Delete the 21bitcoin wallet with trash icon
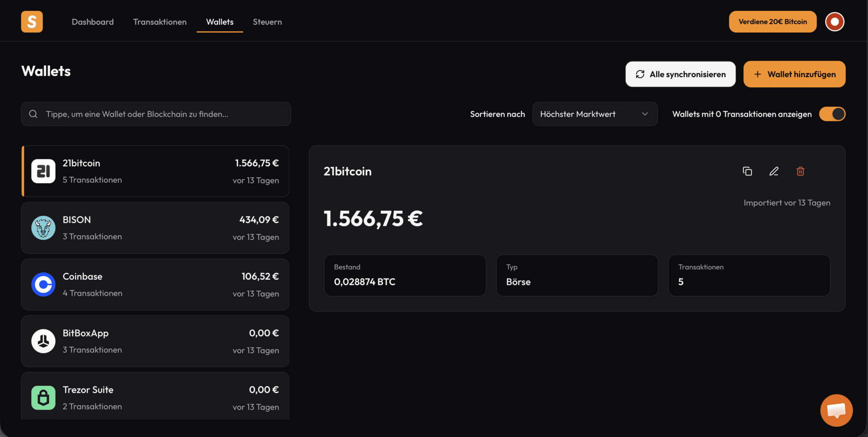 (x=800, y=171)
